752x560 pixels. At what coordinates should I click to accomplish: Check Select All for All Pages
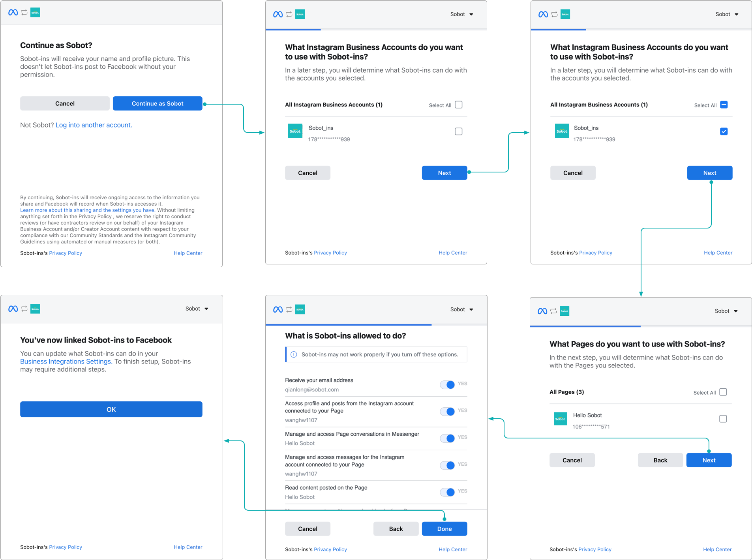(723, 392)
